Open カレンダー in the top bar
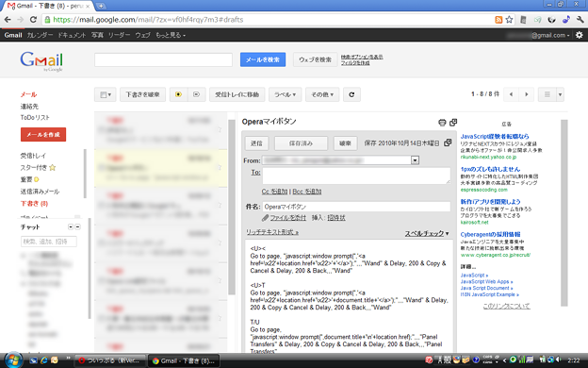The height and width of the screenshot is (368, 588). pyautogui.click(x=40, y=35)
